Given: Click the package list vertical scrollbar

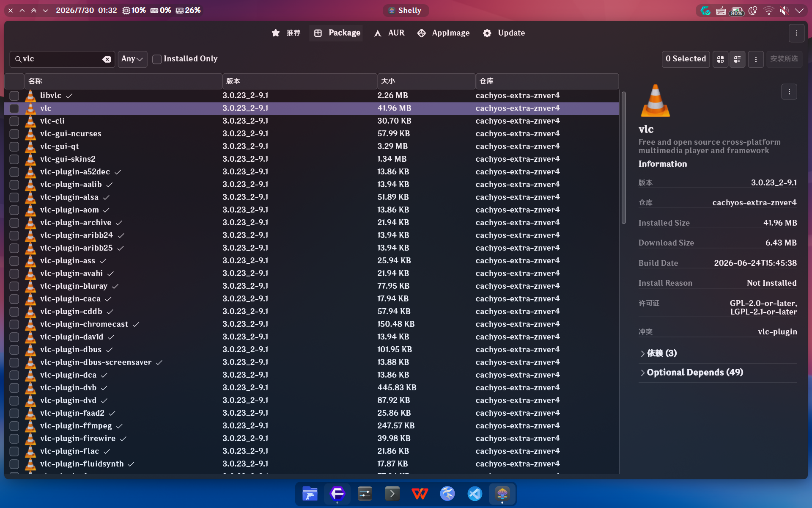Looking at the screenshot, I should point(623,157).
